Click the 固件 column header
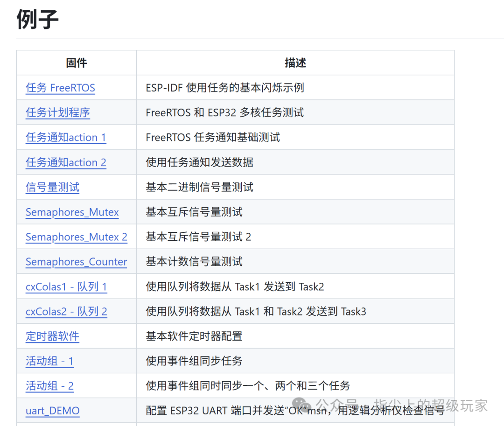Image resolution: width=504 pixels, height=426 pixels. [x=77, y=63]
